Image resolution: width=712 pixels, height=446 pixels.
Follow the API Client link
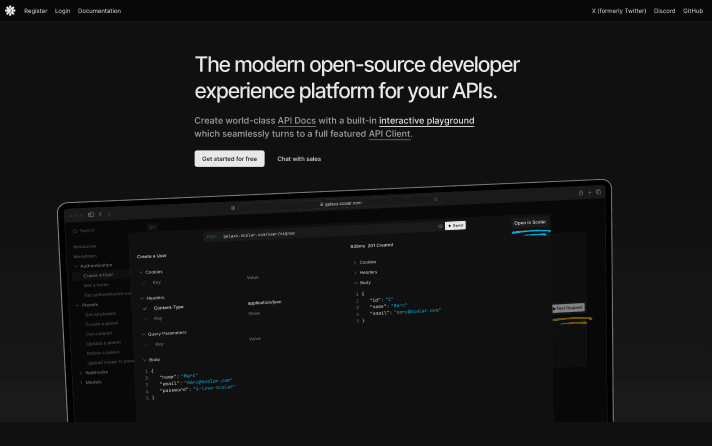coord(389,134)
